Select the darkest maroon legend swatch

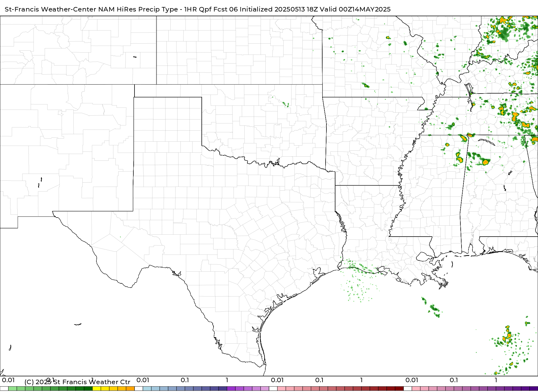tap(399, 389)
